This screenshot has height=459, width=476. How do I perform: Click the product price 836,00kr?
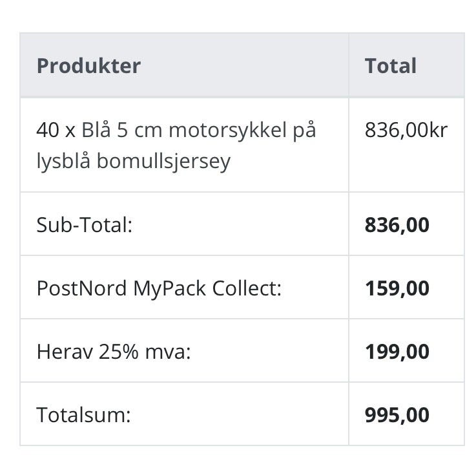coord(406,130)
